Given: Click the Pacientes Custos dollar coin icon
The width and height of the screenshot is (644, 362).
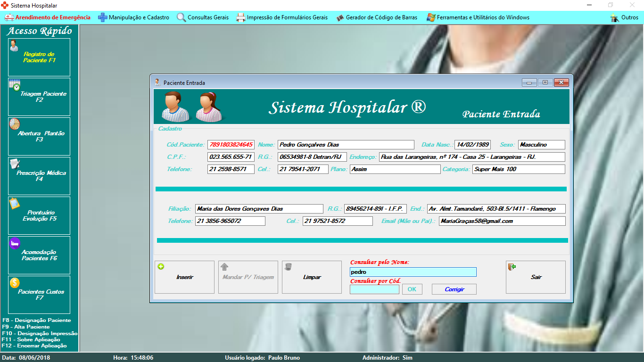Looking at the screenshot, I should click(x=15, y=283).
